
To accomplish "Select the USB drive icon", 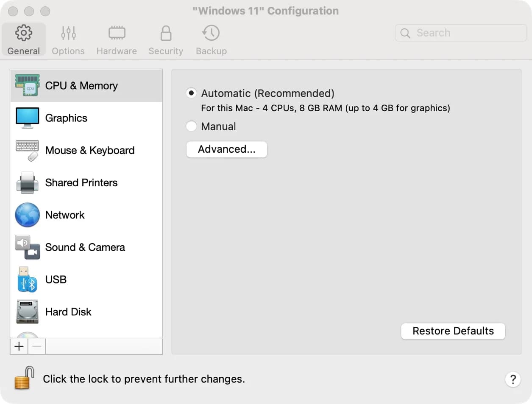I will [27, 280].
